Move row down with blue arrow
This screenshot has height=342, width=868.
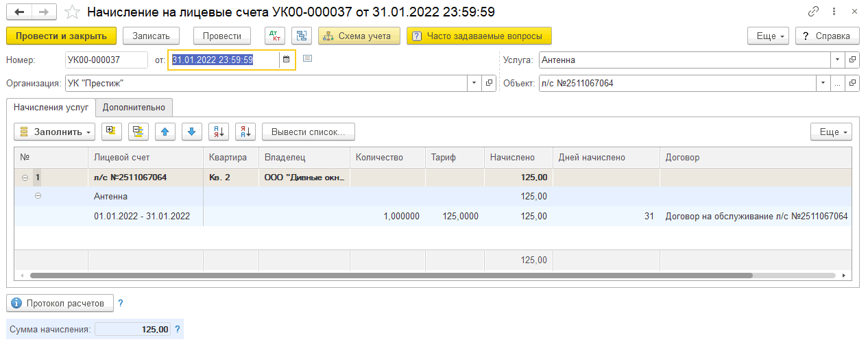(x=192, y=132)
